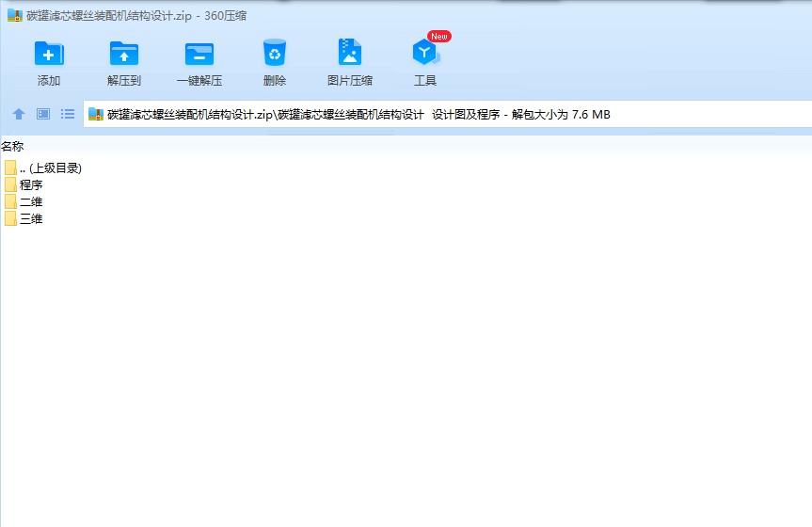The height and width of the screenshot is (527, 812).
Task: Click the 一键解压 one-click extract icon
Action: [x=199, y=54]
